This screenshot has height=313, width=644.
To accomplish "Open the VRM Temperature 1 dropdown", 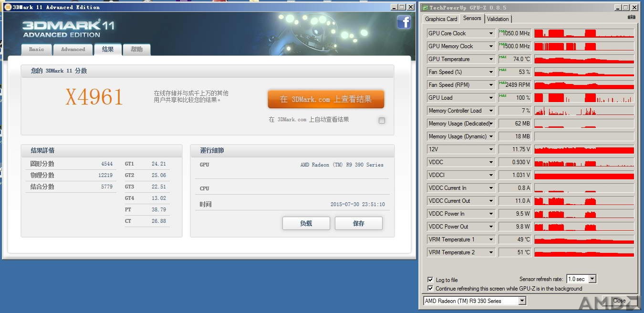I will tap(491, 240).
